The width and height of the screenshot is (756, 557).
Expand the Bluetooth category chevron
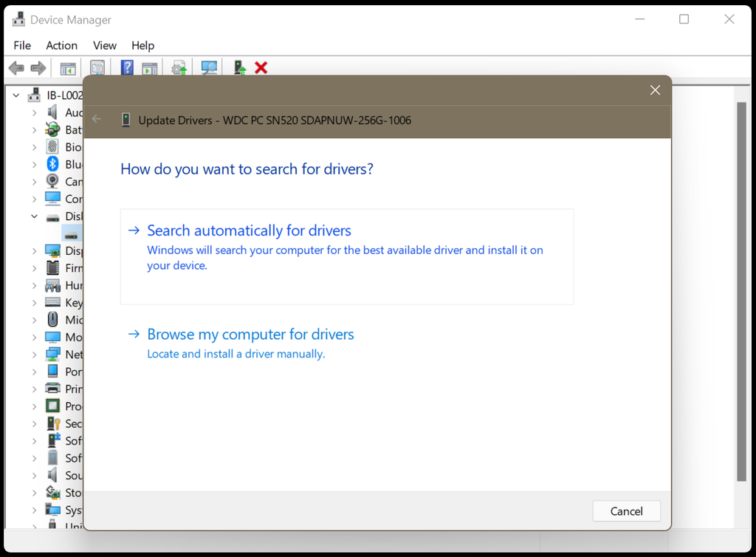pos(34,165)
